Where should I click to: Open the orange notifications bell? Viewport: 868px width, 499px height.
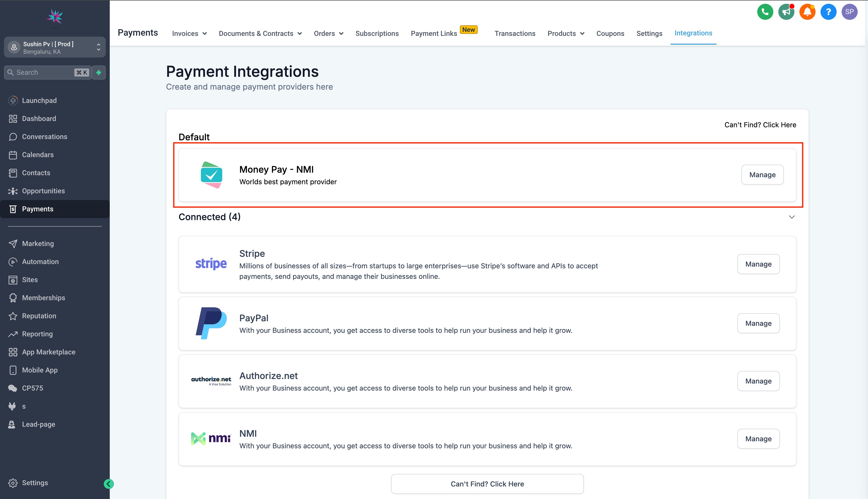pyautogui.click(x=807, y=12)
